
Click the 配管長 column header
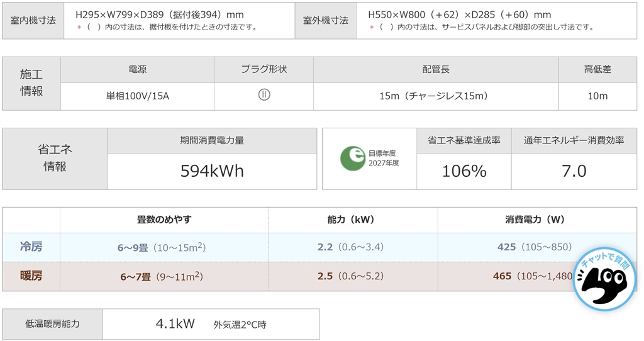(x=436, y=69)
